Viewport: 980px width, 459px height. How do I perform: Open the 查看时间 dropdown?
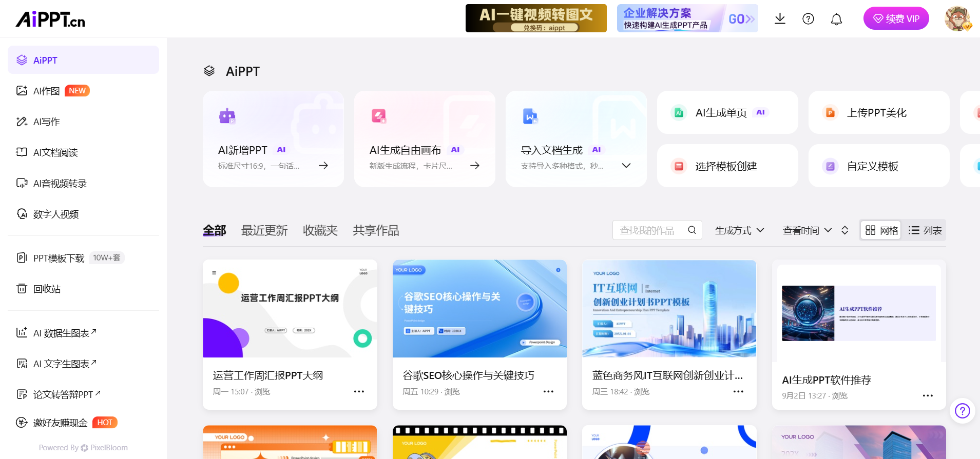pos(807,230)
